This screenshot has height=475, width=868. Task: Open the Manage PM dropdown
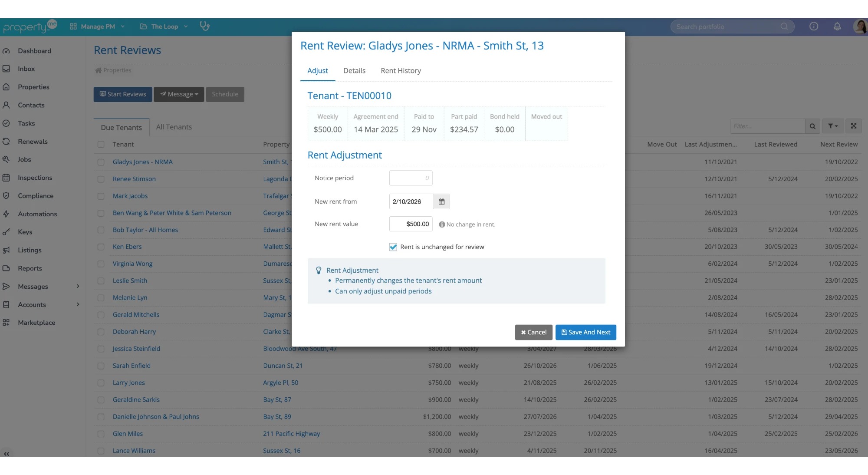tap(97, 26)
